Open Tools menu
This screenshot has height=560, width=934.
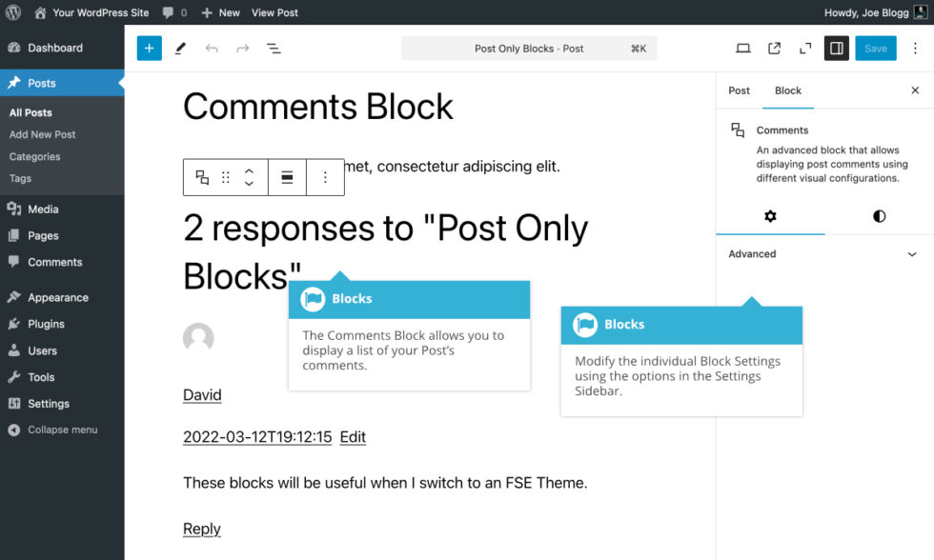[x=62, y=377]
